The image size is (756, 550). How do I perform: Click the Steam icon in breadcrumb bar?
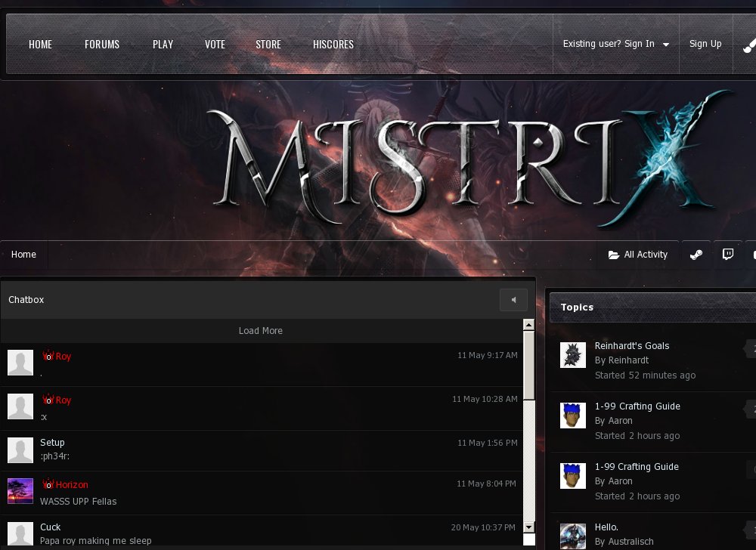(x=696, y=255)
